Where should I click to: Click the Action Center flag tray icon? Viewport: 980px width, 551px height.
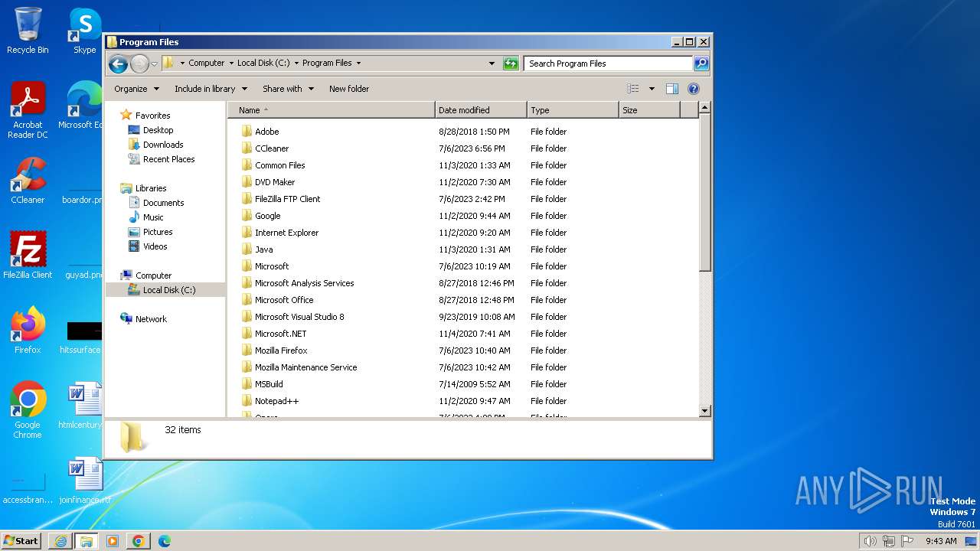pyautogui.click(x=906, y=541)
